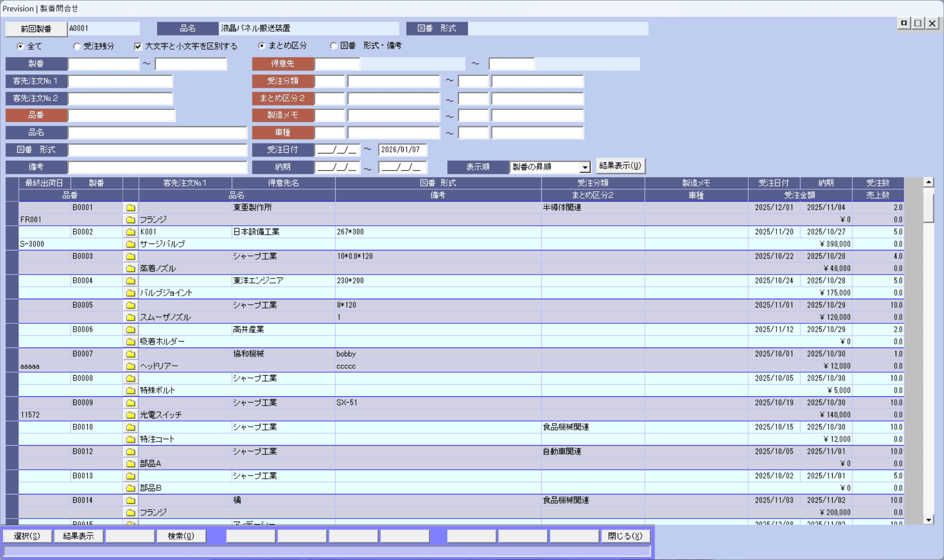Open folder icon beside 光電スイッチ
The height and width of the screenshot is (560, 944).
[131, 415]
